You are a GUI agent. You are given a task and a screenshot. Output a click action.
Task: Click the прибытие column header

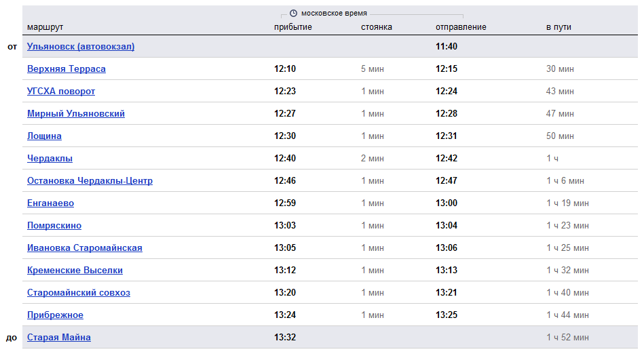click(x=292, y=27)
